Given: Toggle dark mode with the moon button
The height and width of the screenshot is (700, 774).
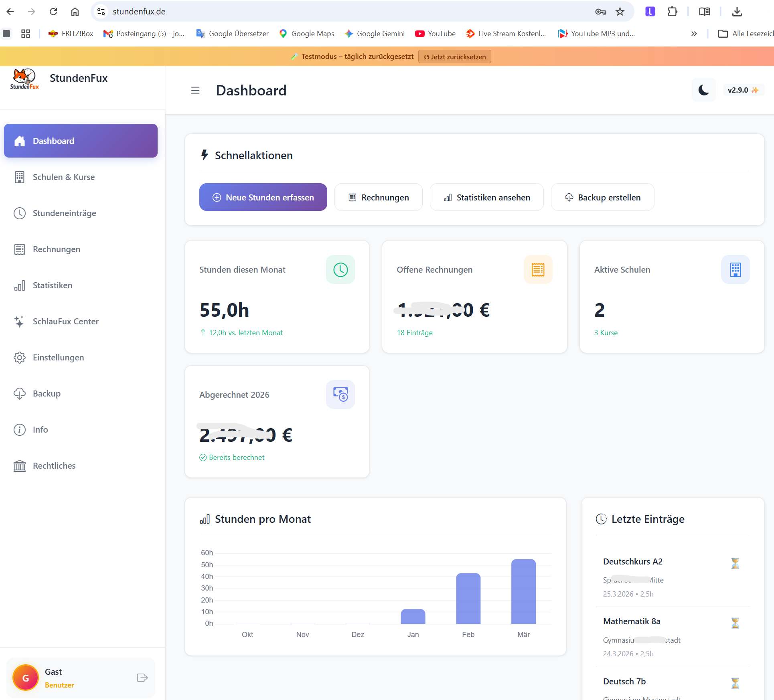Looking at the screenshot, I should pos(703,90).
